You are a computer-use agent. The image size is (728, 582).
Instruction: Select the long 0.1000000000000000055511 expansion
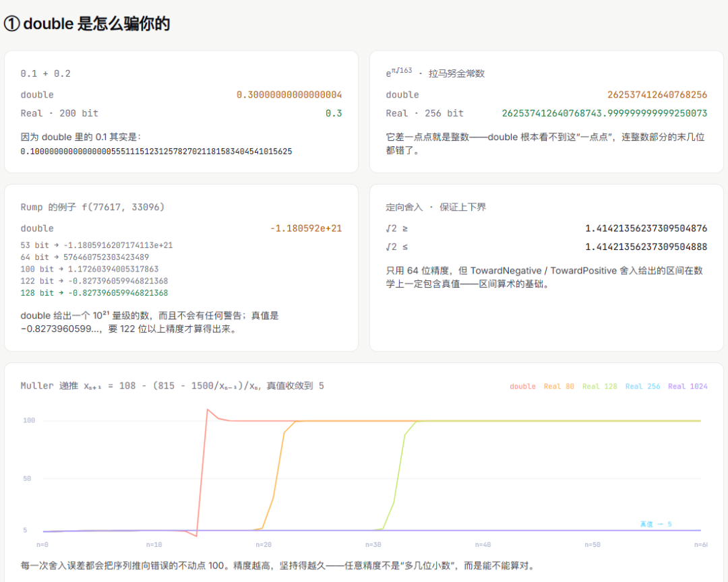tap(156, 152)
